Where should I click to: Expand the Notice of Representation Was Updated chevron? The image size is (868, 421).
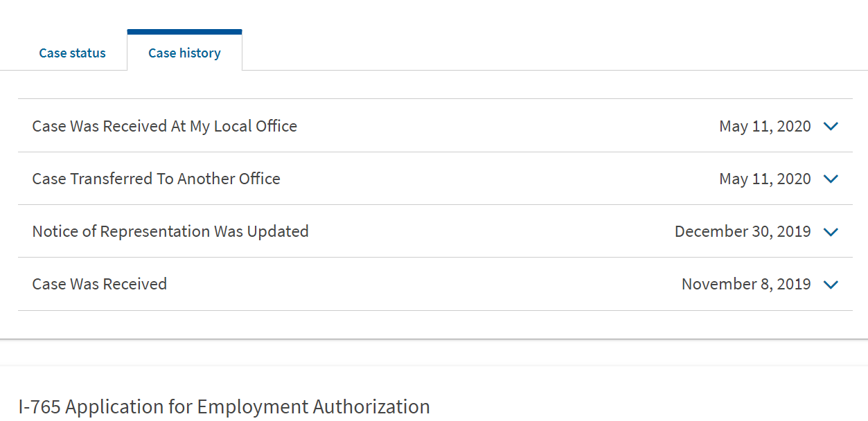(x=831, y=232)
